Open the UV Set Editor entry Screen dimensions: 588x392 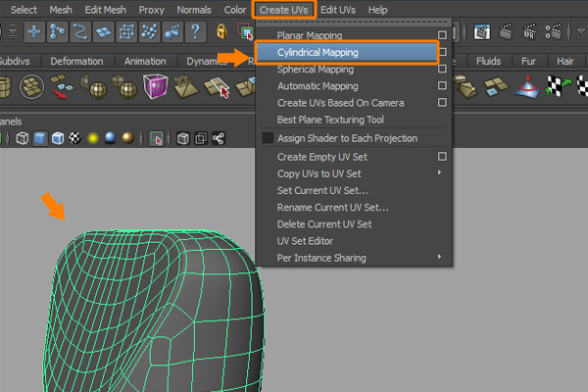point(305,240)
